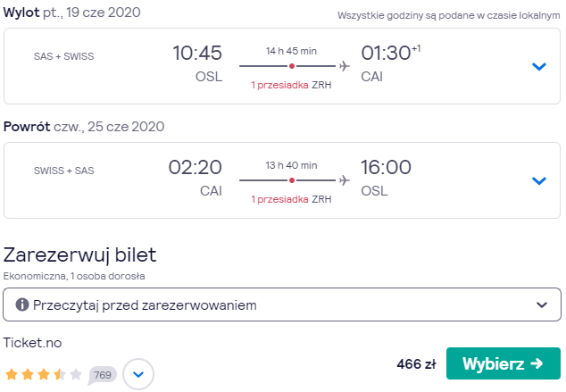Click the red stop dot on return route
566x392 pixels.
tap(292, 180)
